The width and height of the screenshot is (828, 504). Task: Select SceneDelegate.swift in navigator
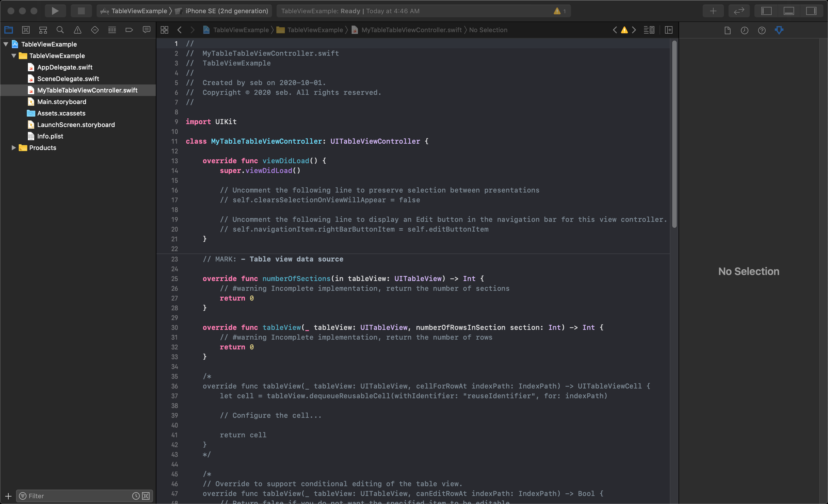click(68, 78)
